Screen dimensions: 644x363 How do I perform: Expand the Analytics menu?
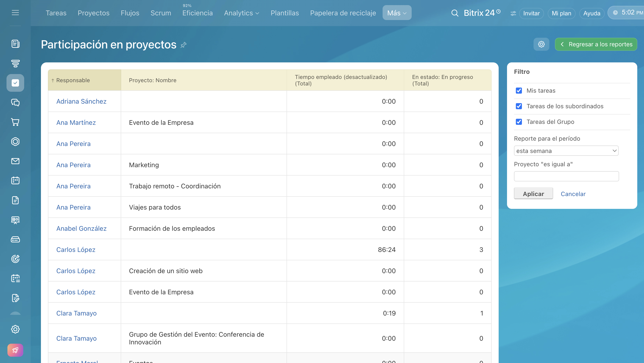pyautogui.click(x=241, y=13)
